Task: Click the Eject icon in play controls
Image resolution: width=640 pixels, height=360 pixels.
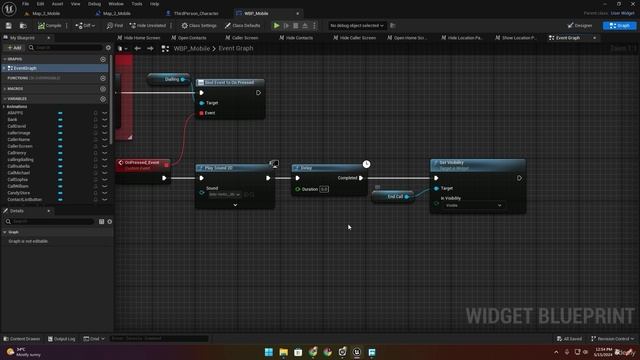Action: (305, 26)
